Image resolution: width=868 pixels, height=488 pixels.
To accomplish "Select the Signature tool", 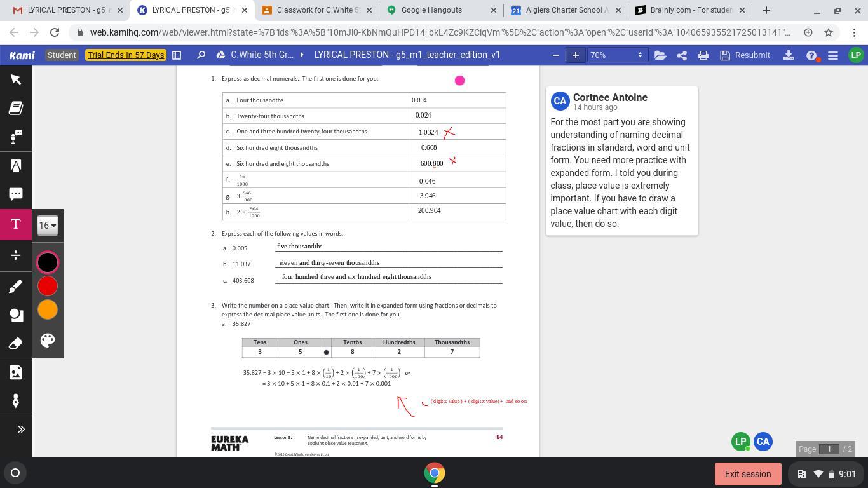I will pyautogui.click(x=16, y=401).
